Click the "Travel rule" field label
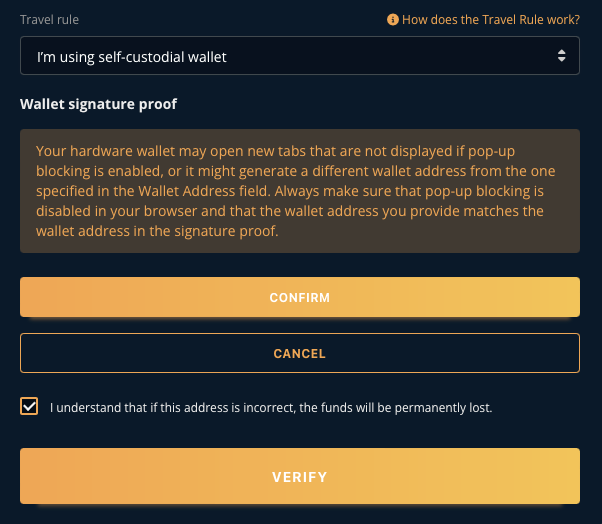 49,19
